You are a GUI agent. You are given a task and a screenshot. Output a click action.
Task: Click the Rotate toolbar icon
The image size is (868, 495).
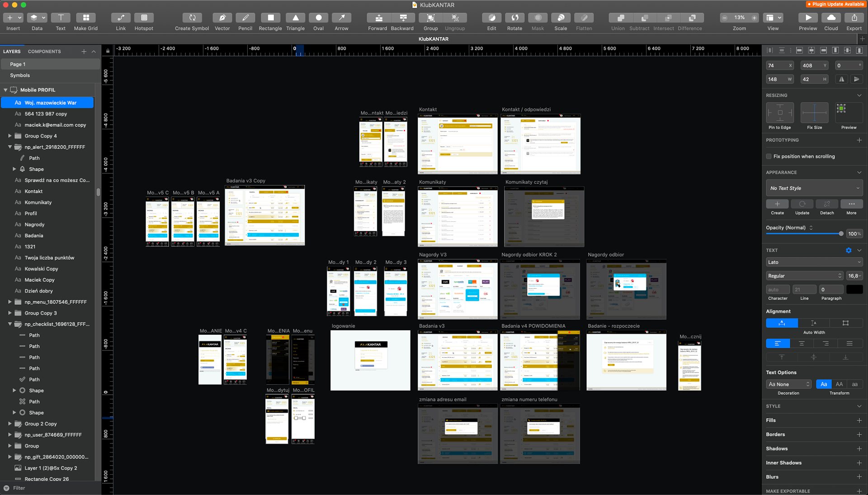(x=514, y=18)
